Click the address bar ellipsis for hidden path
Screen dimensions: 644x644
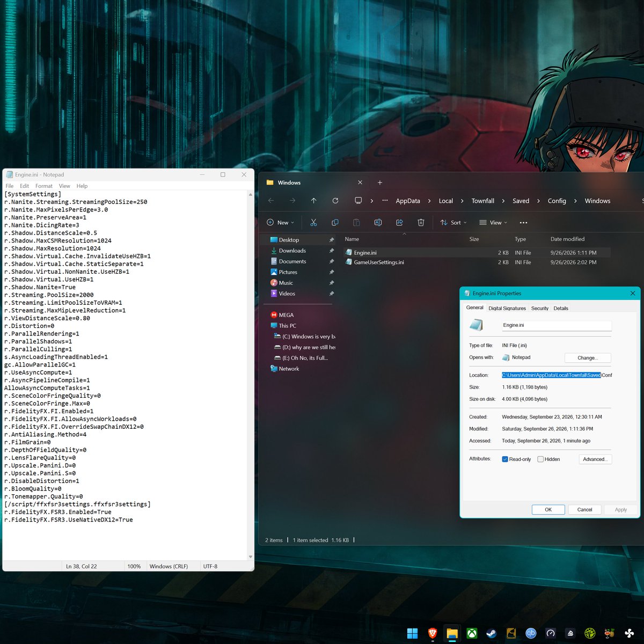coord(385,201)
